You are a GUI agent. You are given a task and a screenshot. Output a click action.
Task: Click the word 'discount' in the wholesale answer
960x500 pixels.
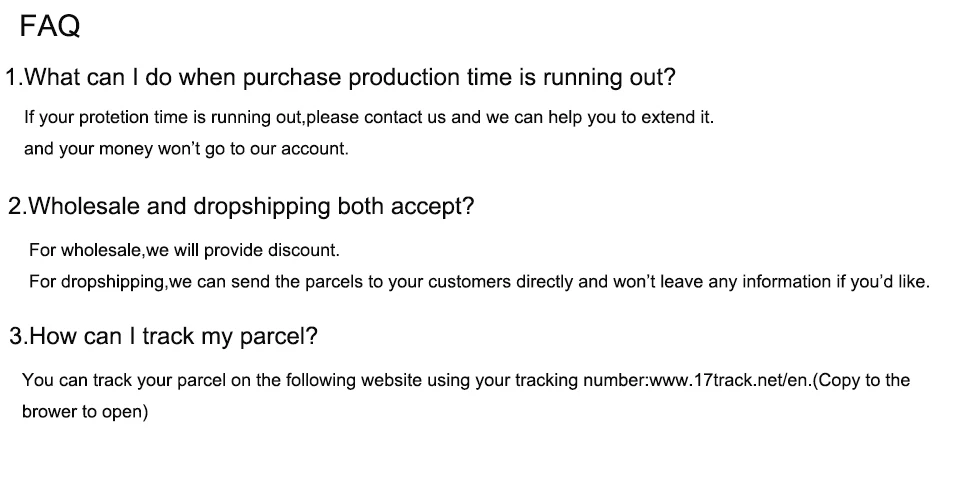click(309, 249)
